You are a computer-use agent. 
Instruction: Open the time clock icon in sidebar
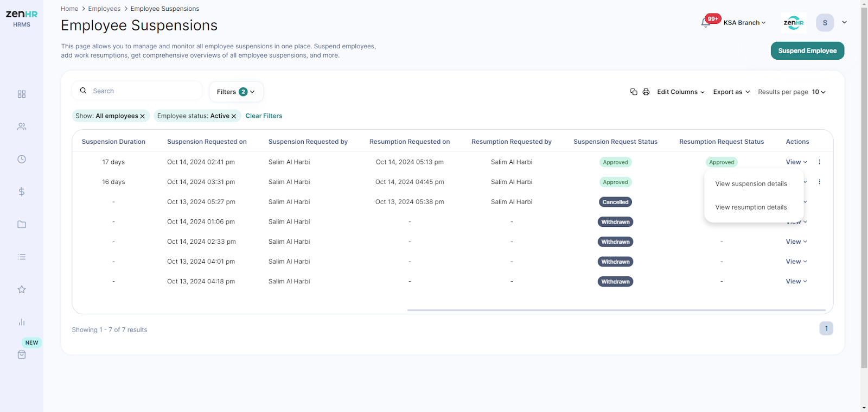(x=22, y=159)
